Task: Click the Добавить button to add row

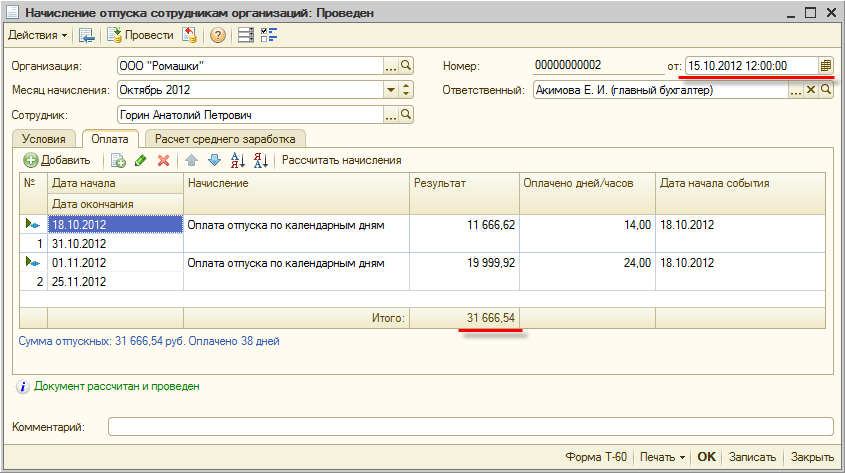Action: (x=57, y=160)
